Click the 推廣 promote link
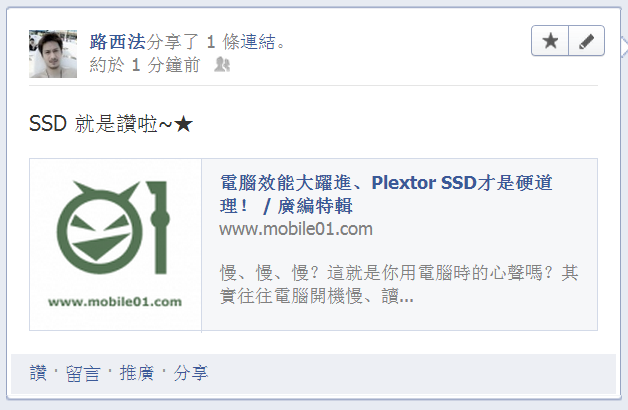 point(137,373)
